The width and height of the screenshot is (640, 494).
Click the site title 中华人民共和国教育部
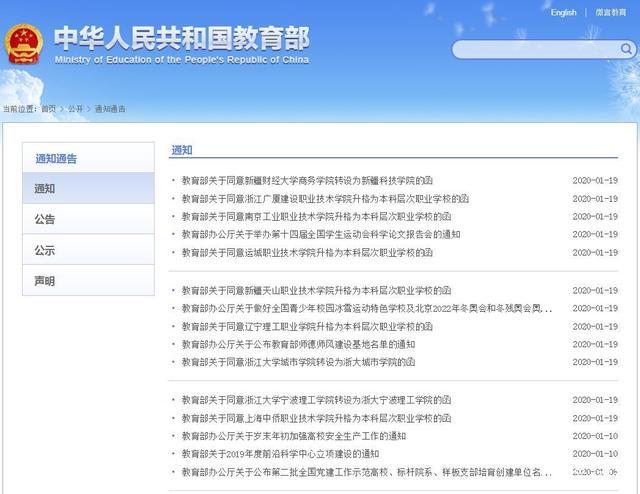click(x=182, y=38)
